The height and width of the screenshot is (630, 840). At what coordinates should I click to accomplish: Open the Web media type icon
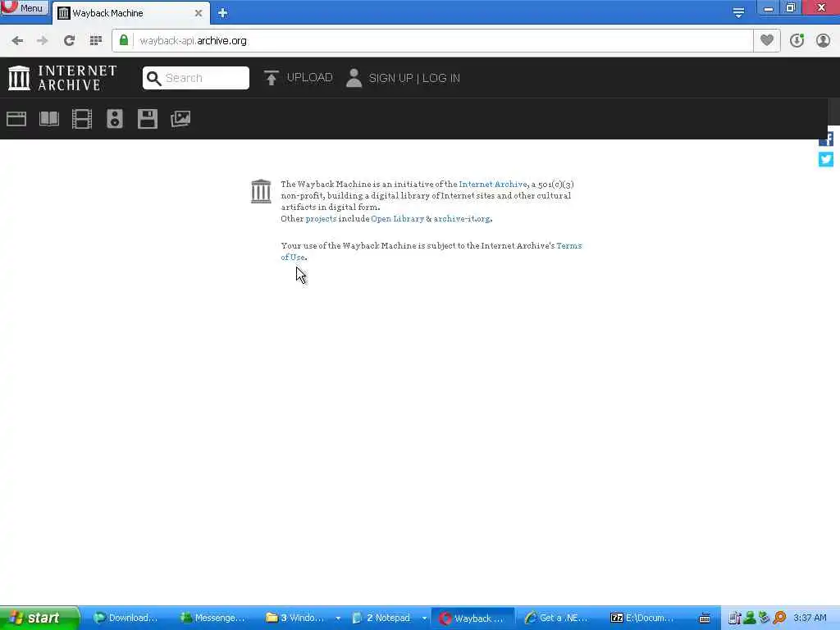point(16,119)
